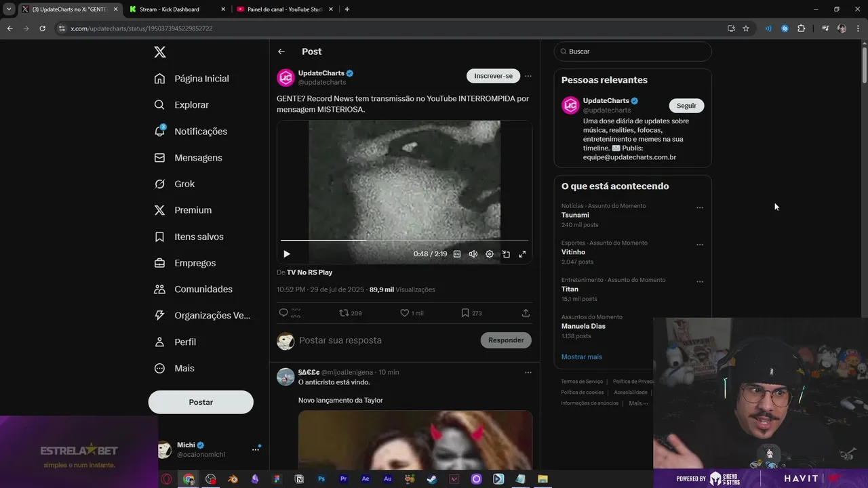Expand the Mais footer links
Viewport: 868px width, 488px height.
tap(638, 403)
